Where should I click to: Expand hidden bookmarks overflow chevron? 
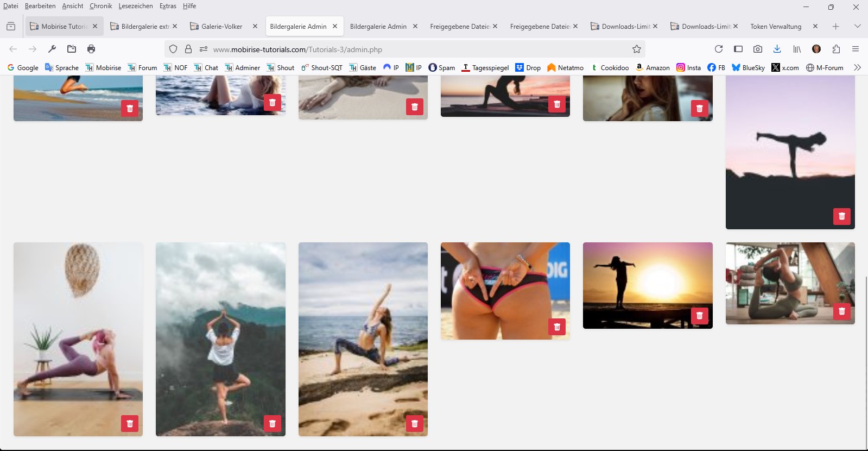coord(857,67)
